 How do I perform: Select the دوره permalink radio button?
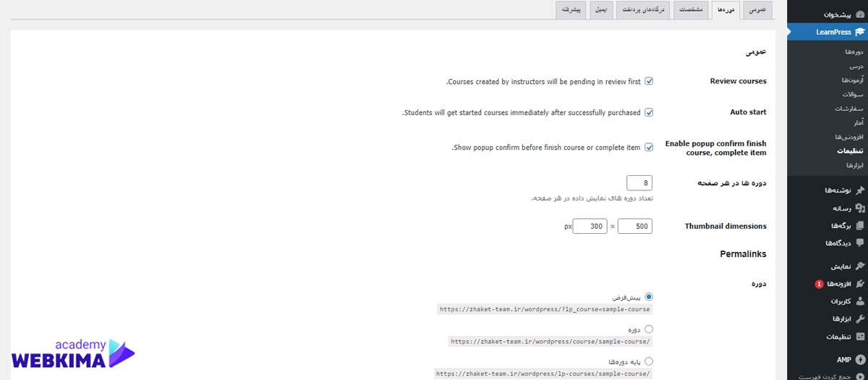point(649,329)
